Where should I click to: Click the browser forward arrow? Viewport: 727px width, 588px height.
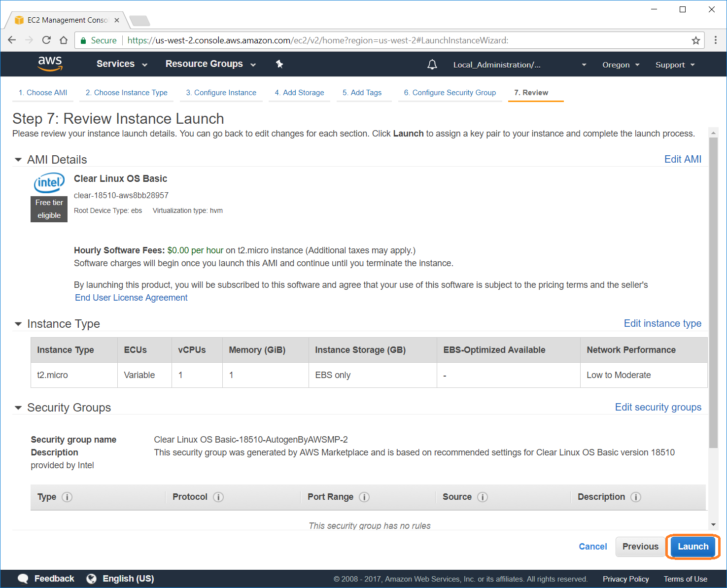[x=29, y=40]
